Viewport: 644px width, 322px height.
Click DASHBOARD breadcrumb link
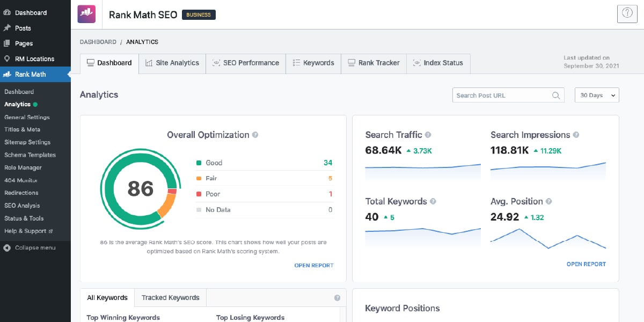pyautogui.click(x=98, y=42)
